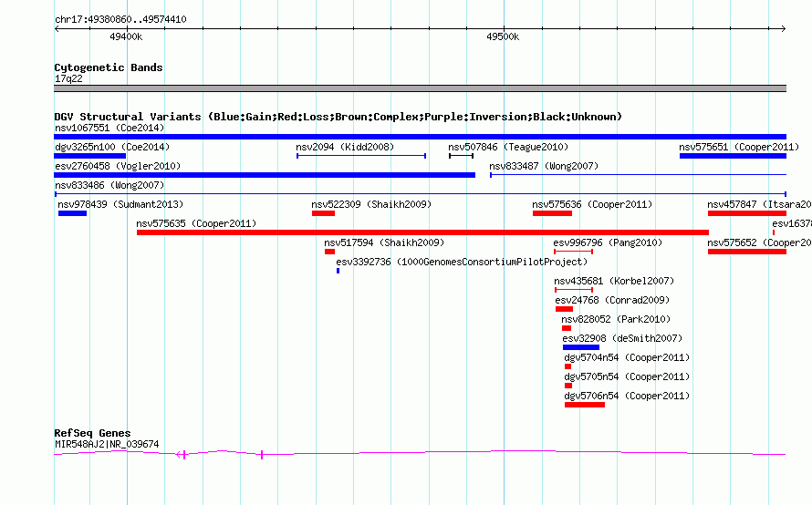Select the nsv1067551 blue gain bar
This screenshot has width=812, height=505.
click(420, 137)
